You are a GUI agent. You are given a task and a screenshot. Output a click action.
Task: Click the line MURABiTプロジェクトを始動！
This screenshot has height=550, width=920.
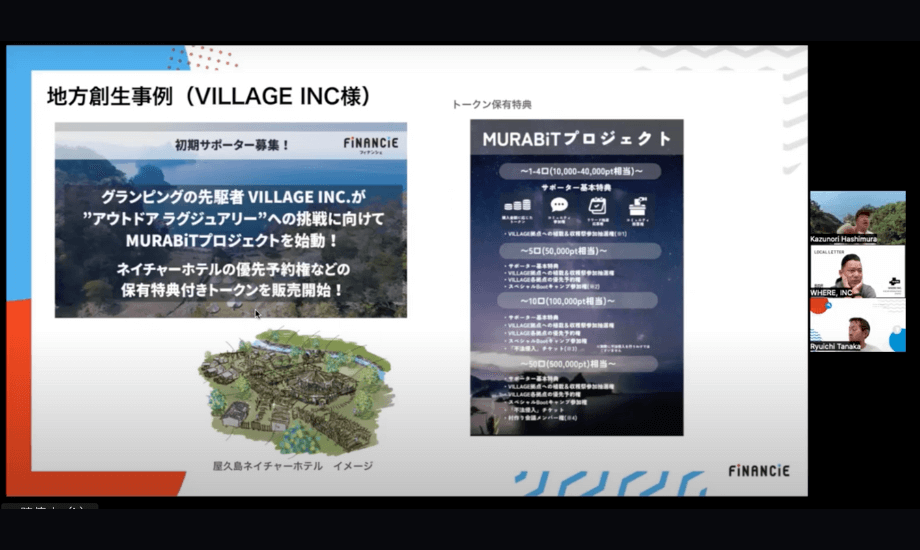pos(232,241)
